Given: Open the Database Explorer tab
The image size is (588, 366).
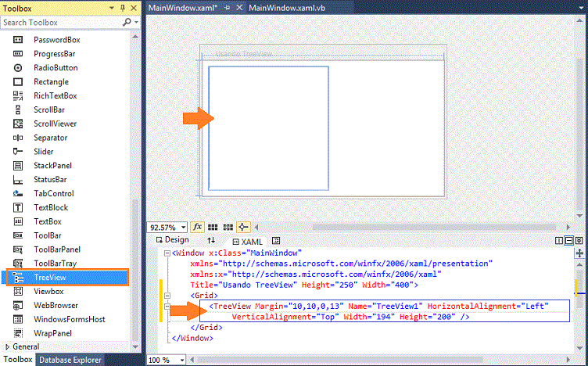Looking at the screenshot, I should point(70,360).
